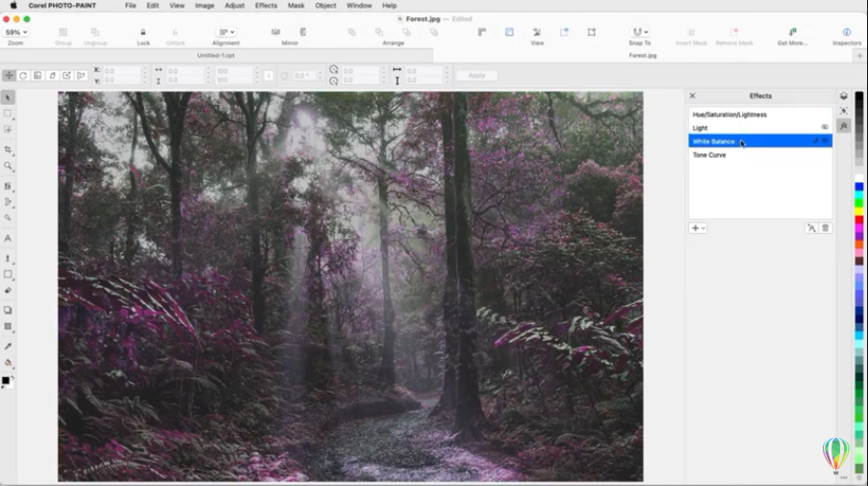Select the Rectangle shape tool in the toolbox

point(8,274)
